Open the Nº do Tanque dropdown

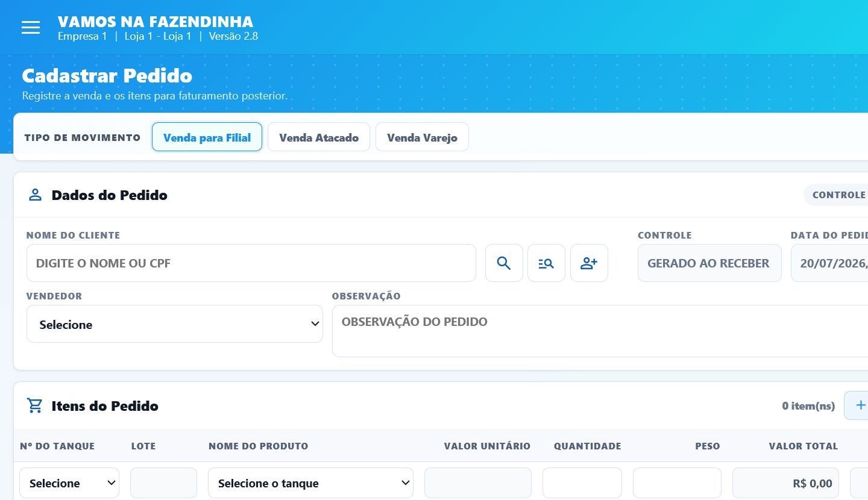point(69,483)
